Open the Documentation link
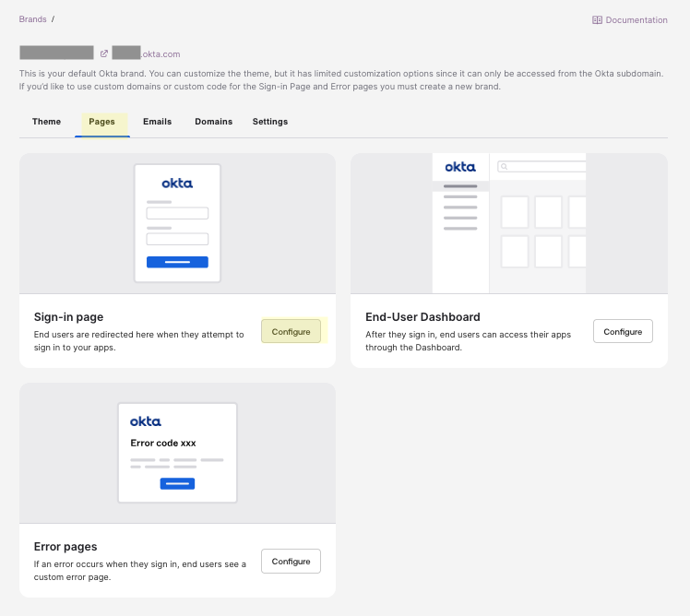This screenshot has width=690, height=616. [630, 19]
